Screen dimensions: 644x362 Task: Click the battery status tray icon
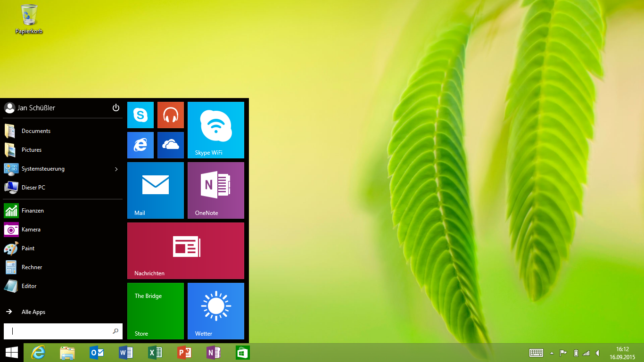point(576,353)
